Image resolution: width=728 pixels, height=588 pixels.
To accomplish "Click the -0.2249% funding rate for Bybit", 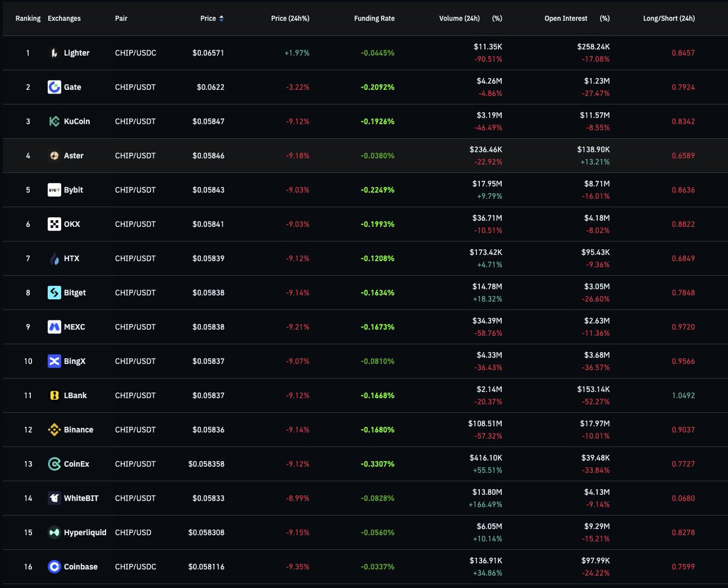I will point(378,190).
